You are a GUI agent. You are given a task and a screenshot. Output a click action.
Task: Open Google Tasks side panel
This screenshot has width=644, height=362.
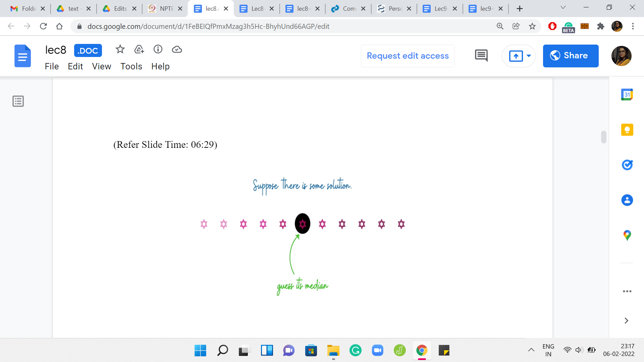(627, 165)
